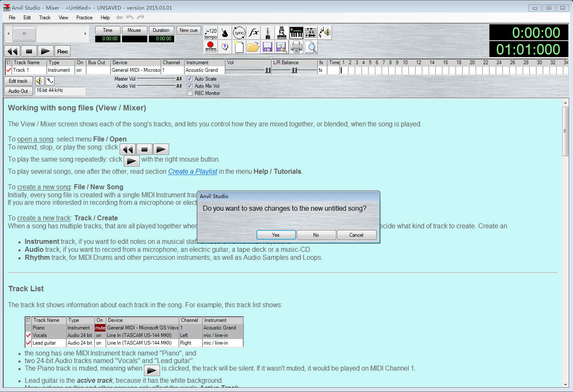Click the Rec button

coord(63,51)
